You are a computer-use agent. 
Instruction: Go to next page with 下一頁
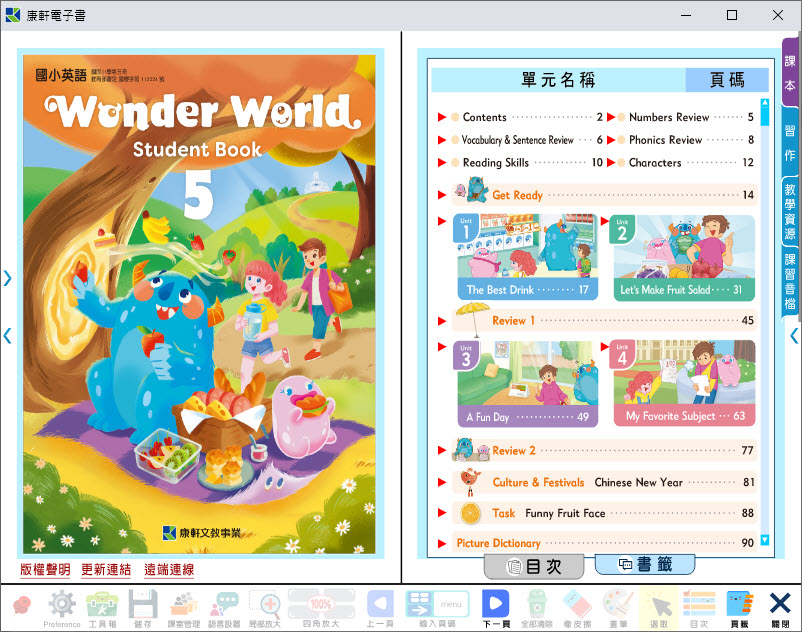coord(496,606)
